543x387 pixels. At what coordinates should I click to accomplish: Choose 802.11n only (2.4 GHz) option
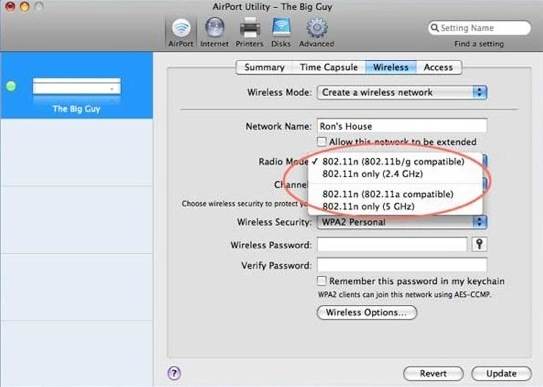pyautogui.click(x=395, y=174)
